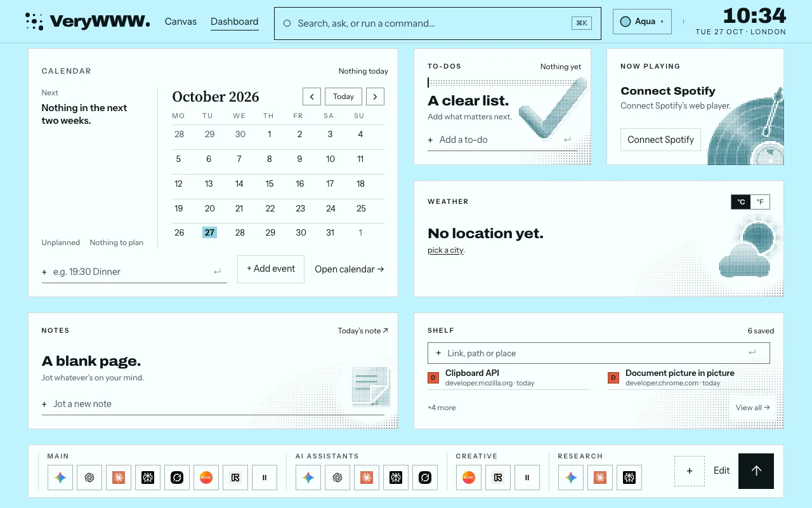Launch ElevenLabs under Creative group
Screen dimensions: 812x508
[527, 478]
